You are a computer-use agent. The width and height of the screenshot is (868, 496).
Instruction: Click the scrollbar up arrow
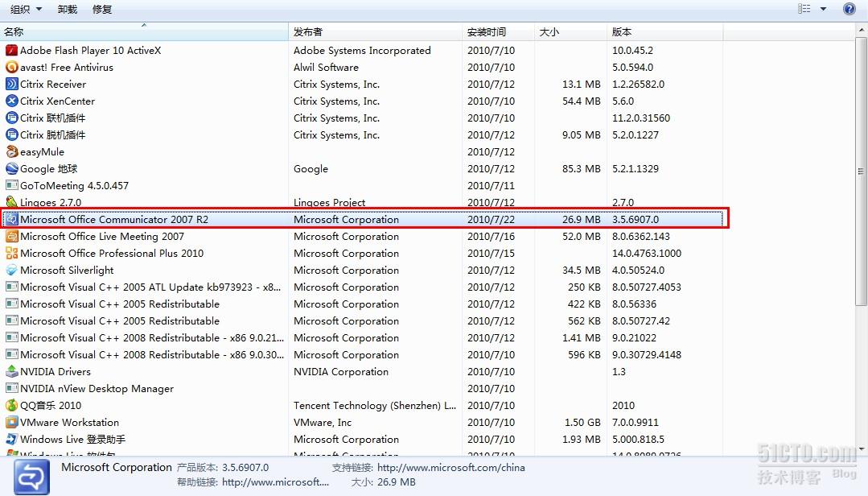point(861,29)
